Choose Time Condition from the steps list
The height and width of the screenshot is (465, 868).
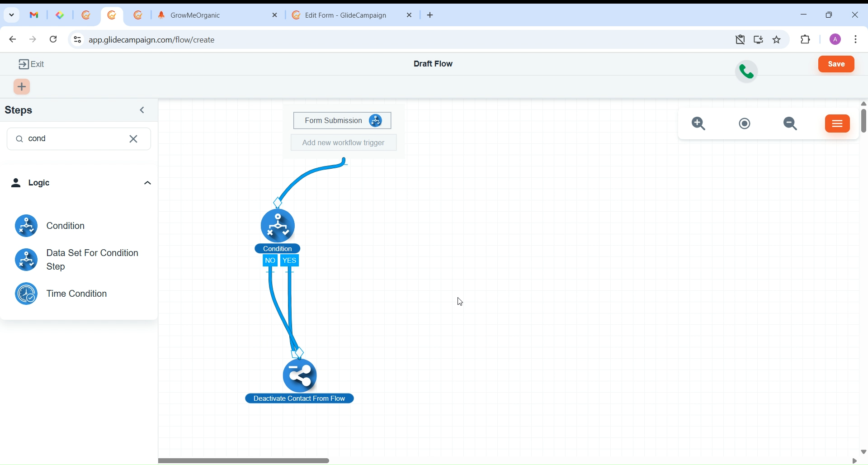click(77, 294)
